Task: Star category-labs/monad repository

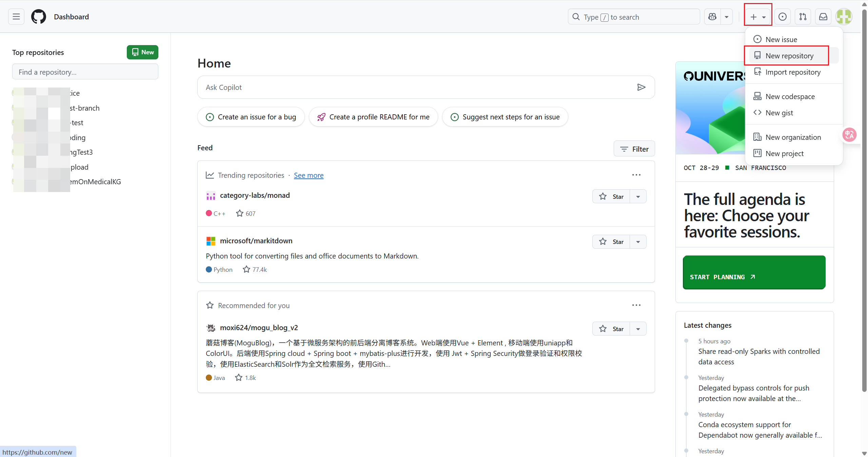Action: (x=611, y=196)
